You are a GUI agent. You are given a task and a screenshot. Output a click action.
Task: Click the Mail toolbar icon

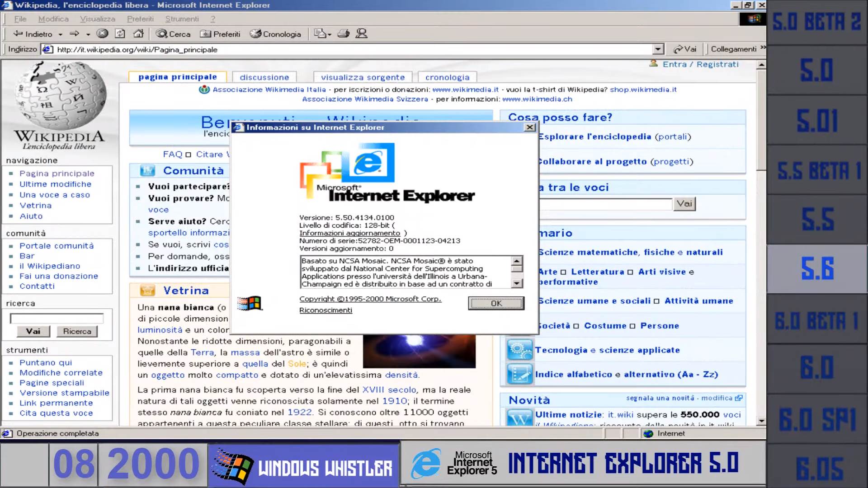point(321,34)
